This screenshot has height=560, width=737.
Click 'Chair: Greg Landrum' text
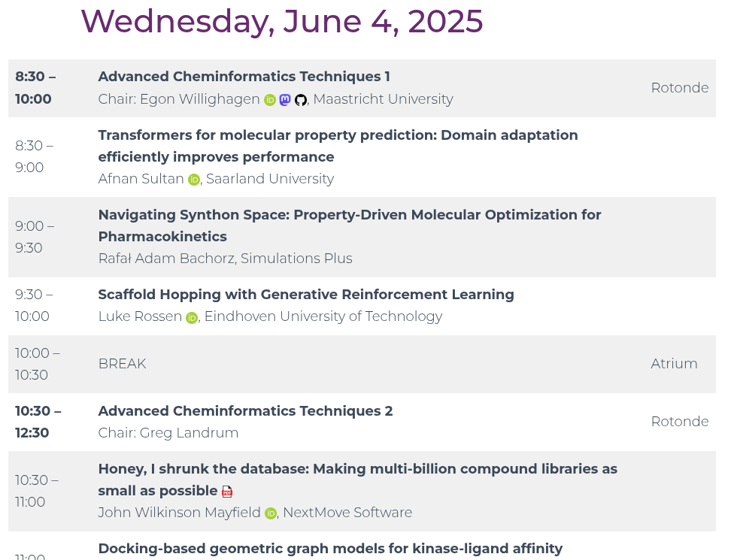168,433
